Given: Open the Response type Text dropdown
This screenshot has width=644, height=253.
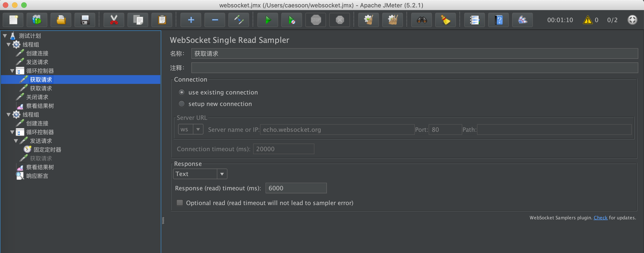Looking at the screenshot, I should coord(200,174).
